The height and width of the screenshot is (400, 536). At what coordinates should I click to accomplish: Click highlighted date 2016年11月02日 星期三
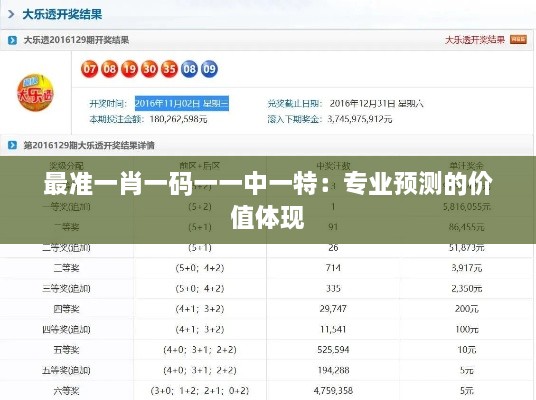182,103
